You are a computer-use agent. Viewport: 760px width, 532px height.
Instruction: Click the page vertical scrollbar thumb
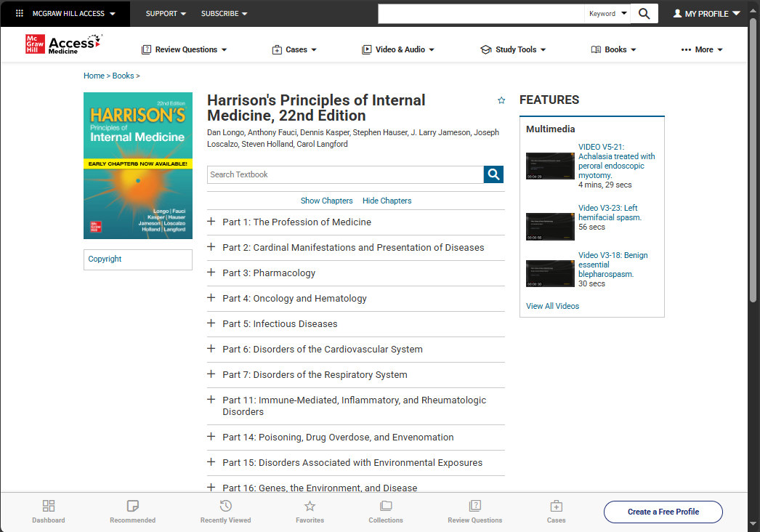[753, 160]
